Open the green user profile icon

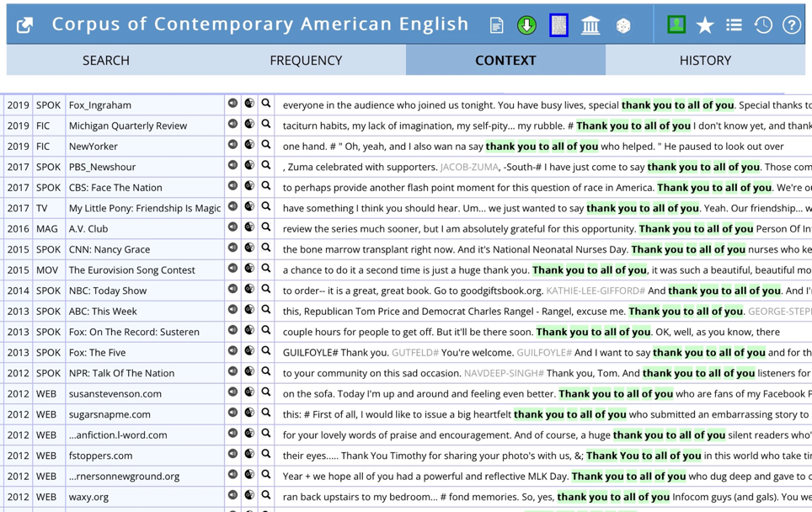(x=676, y=24)
